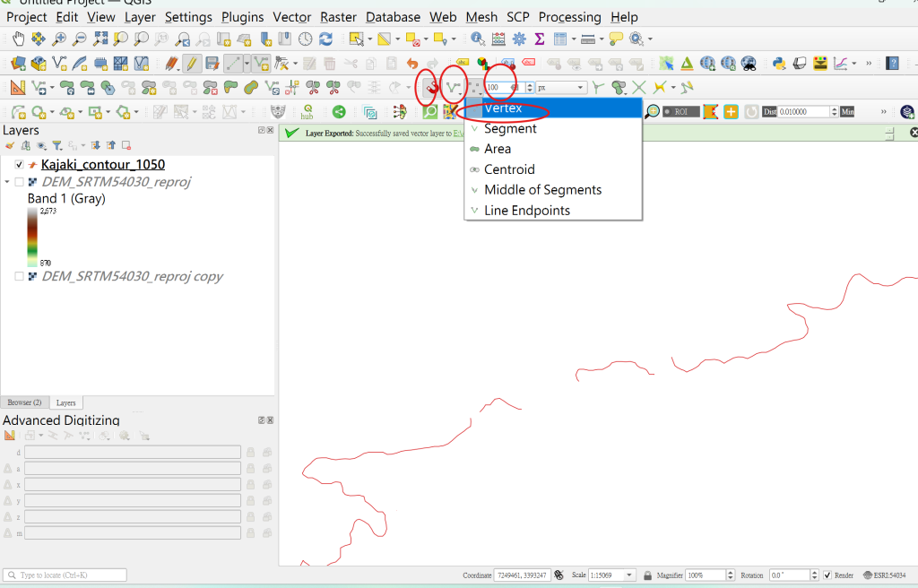Click the SCP ROI button
Screen dimensions: 918x588
681,112
